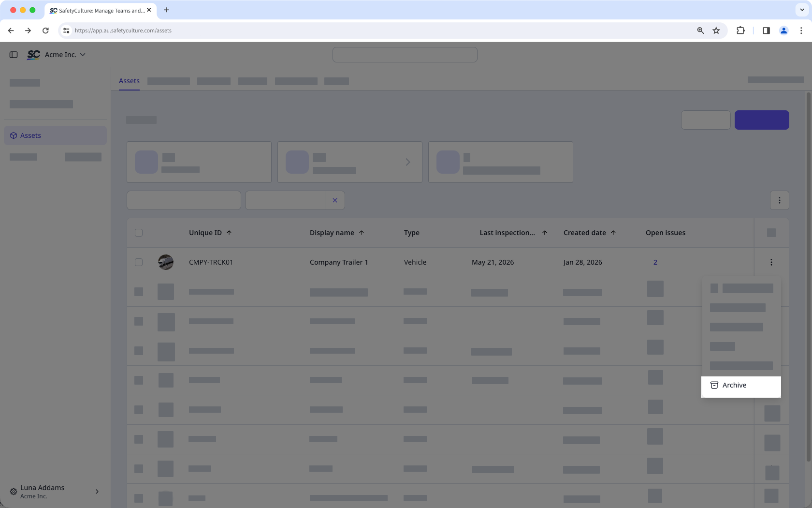
Task: Open table options three-dot menu above table
Action: click(780, 200)
